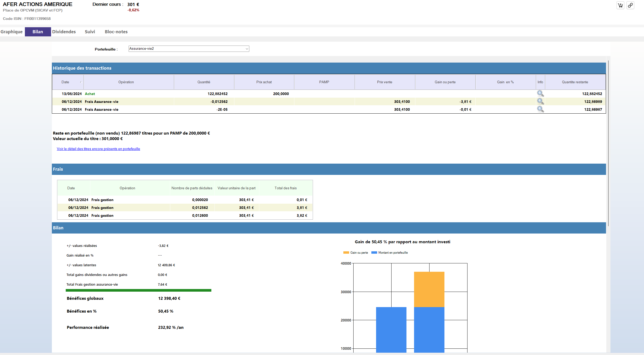Screen dimensions: 644x355
Task: Click the remaining quantity '122,86989'
Action: tap(593, 102)
